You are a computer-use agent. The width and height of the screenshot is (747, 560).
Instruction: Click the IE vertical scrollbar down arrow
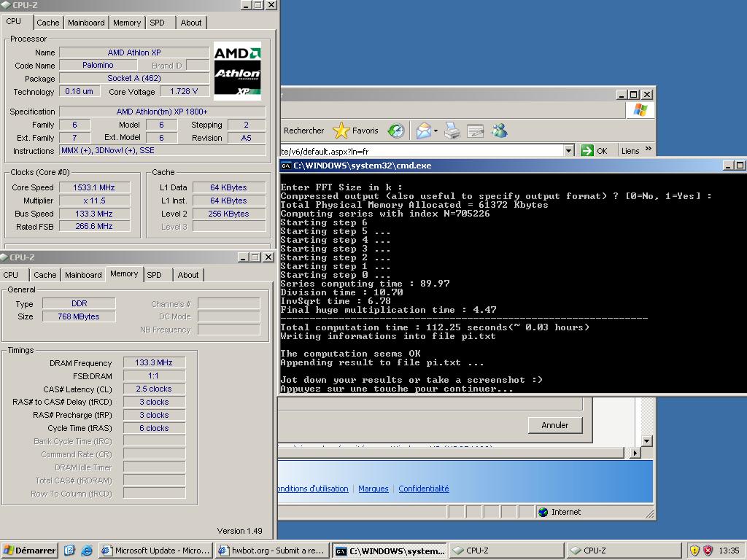click(646, 441)
